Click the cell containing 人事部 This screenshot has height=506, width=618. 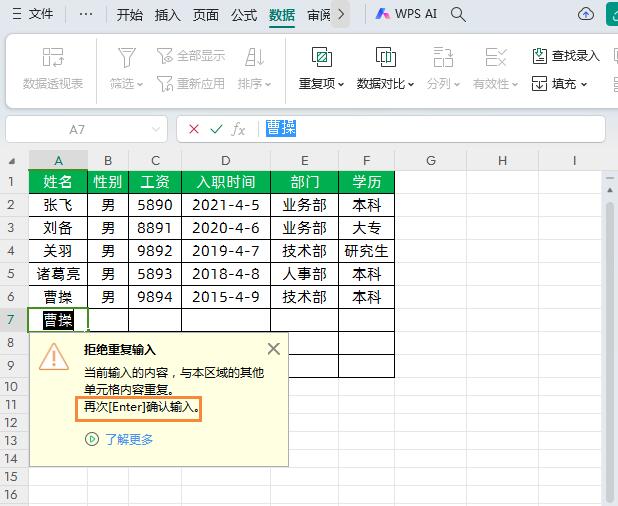(x=304, y=274)
